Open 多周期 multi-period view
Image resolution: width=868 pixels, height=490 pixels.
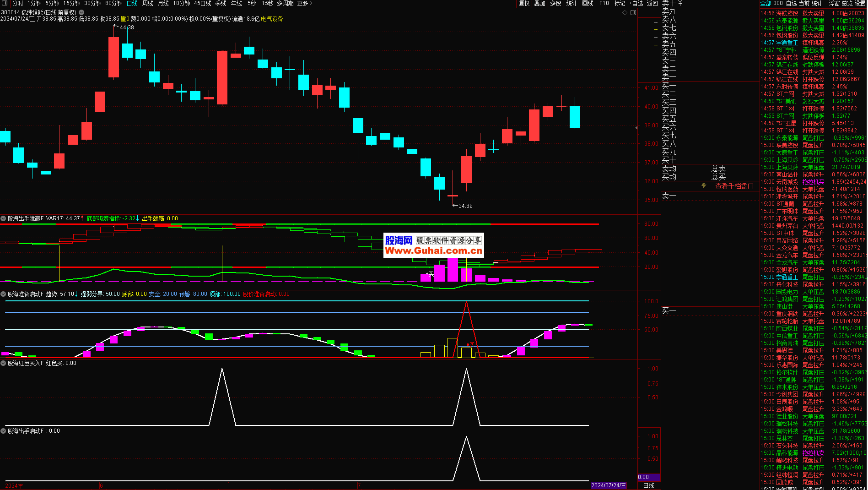coord(285,3)
